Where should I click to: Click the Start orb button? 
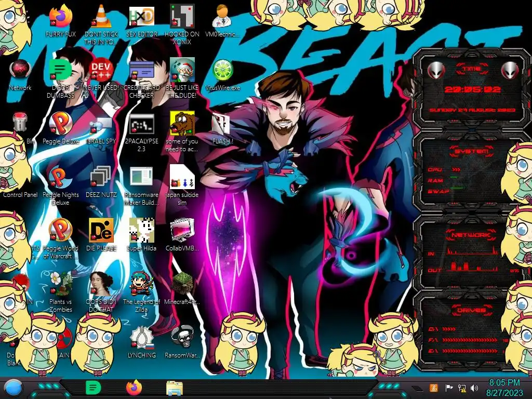14,388
